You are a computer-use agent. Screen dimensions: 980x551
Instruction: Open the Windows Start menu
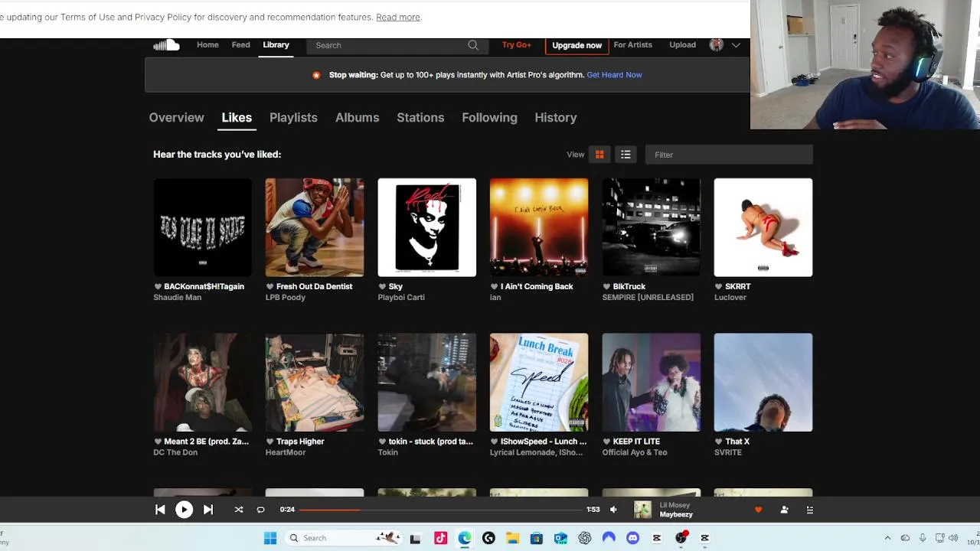270,539
